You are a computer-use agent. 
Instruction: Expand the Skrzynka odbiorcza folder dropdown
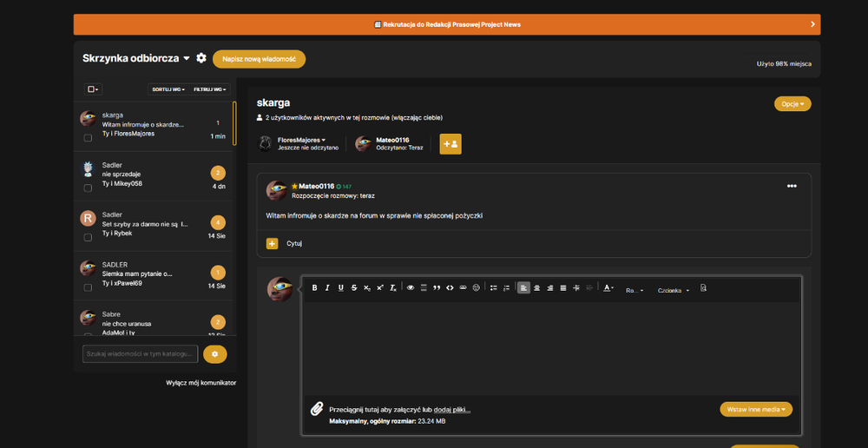(x=136, y=58)
